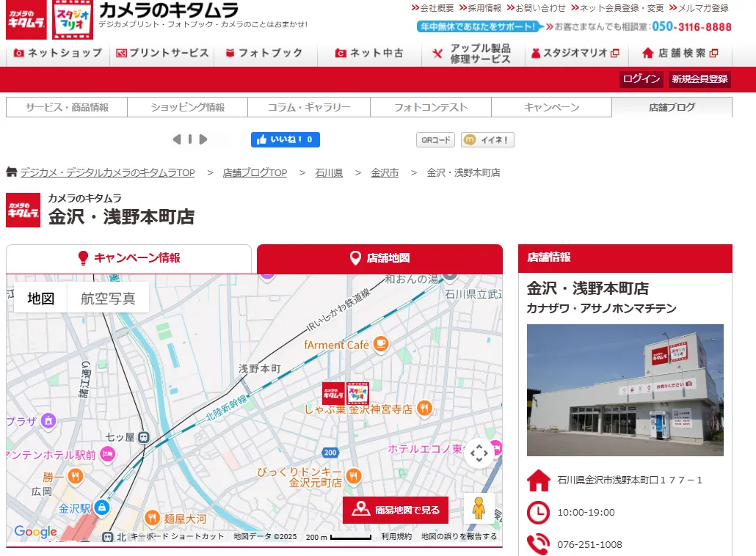Click the next slide arrow
The height and width of the screenshot is (556, 756).
pos(203,139)
